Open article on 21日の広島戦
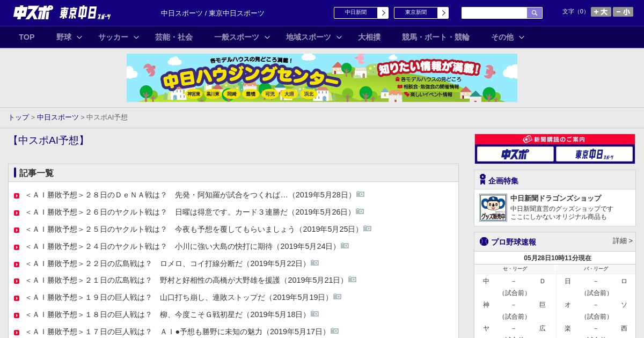Image resolution: width=644 pixels, height=338 pixels. click(186, 280)
